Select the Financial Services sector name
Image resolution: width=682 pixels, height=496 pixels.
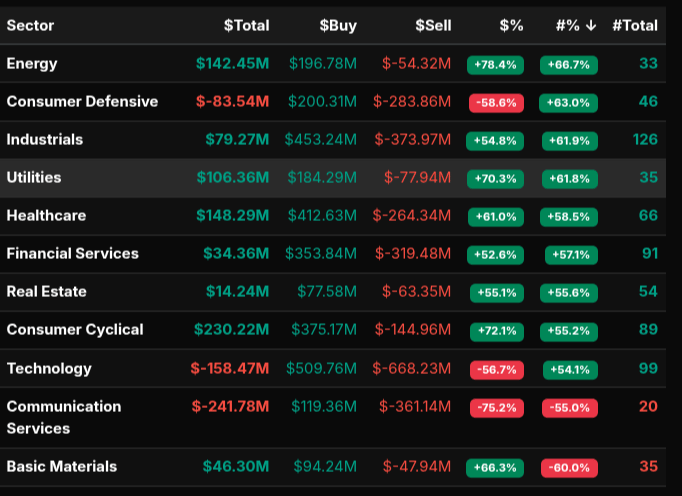pyautogui.click(x=73, y=254)
